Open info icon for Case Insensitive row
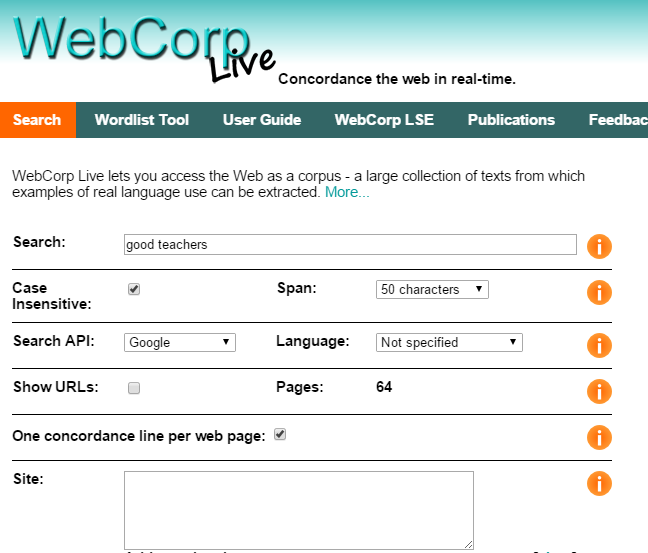Image resolution: width=648 pixels, height=553 pixels. [x=599, y=293]
